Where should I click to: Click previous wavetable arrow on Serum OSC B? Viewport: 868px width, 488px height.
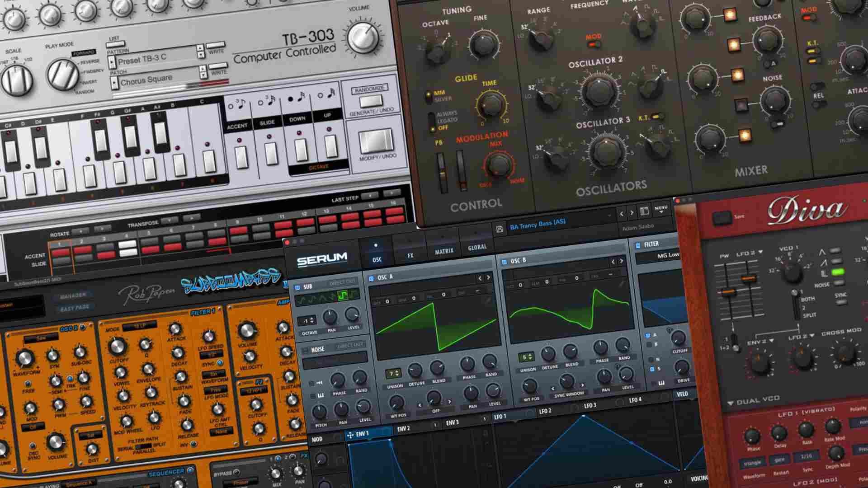pos(613,261)
